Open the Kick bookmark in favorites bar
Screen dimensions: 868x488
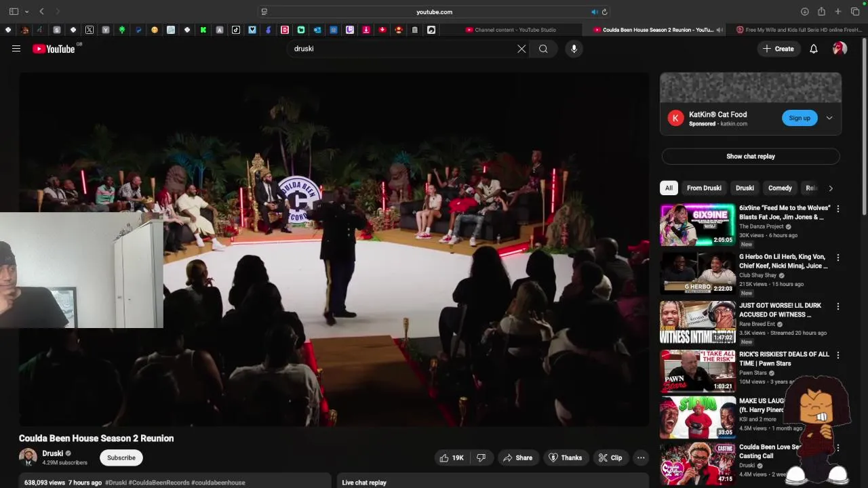tap(203, 30)
